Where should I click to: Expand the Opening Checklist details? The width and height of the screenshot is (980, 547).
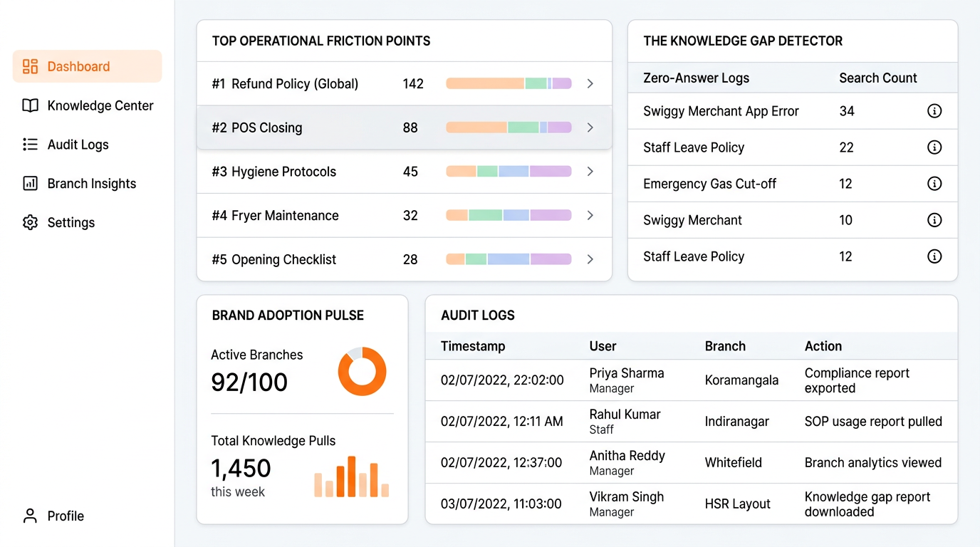[590, 259]
